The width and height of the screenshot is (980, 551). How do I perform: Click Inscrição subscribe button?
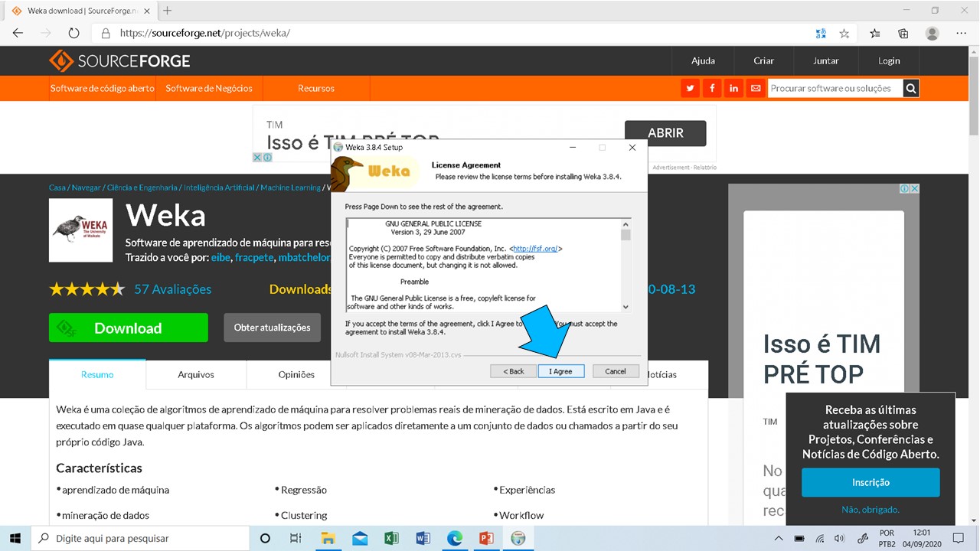(x=871, y=483)
